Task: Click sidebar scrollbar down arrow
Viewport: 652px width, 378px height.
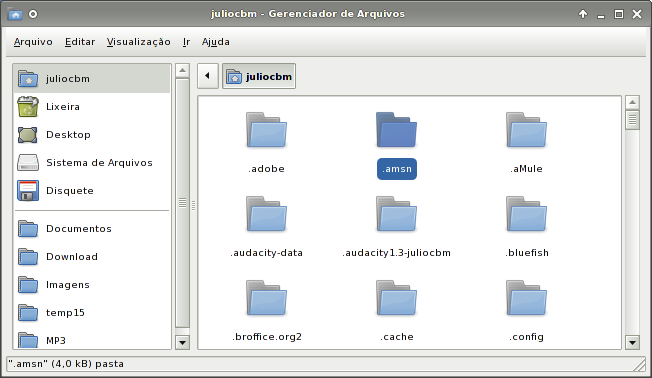Action: pyautogui.click(x=182, y=343)
